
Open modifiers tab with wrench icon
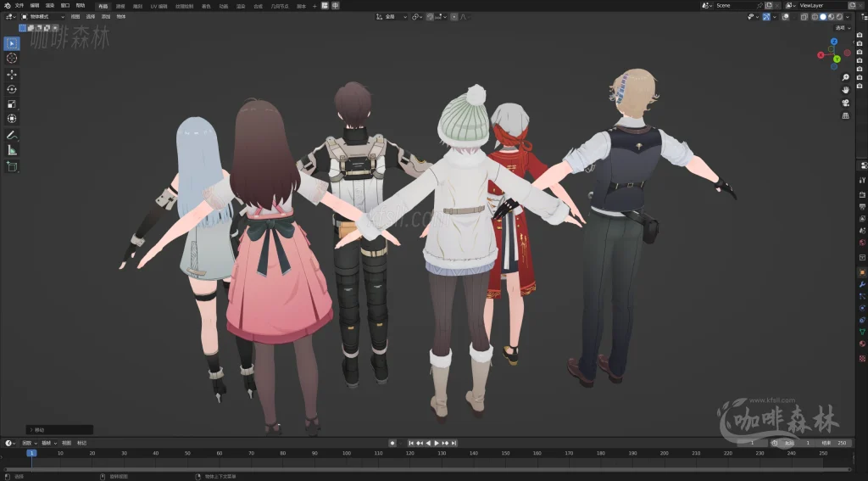pos(862,285)
